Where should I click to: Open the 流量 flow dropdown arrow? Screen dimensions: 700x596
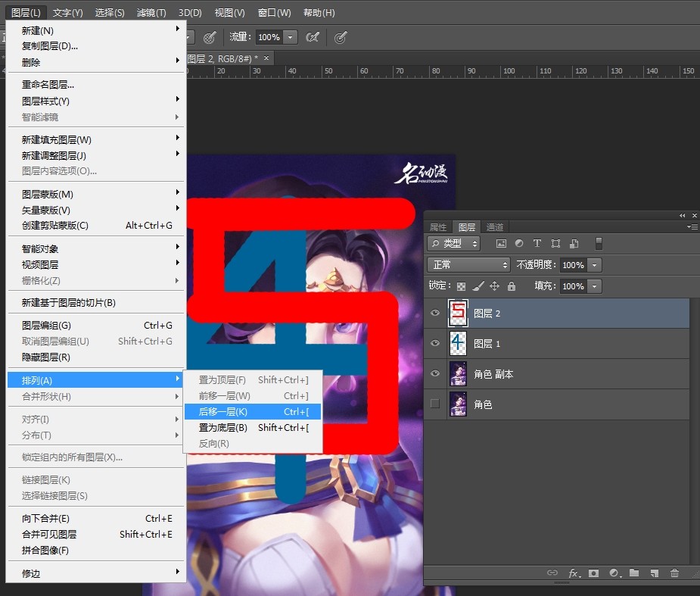[x=291, y=37]
